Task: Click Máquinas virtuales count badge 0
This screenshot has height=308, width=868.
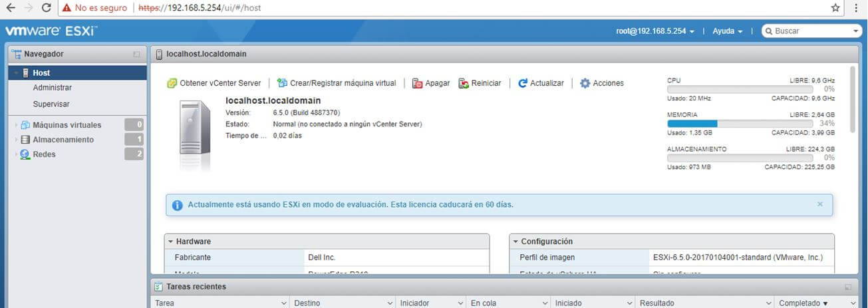Action: click(134, 124)
